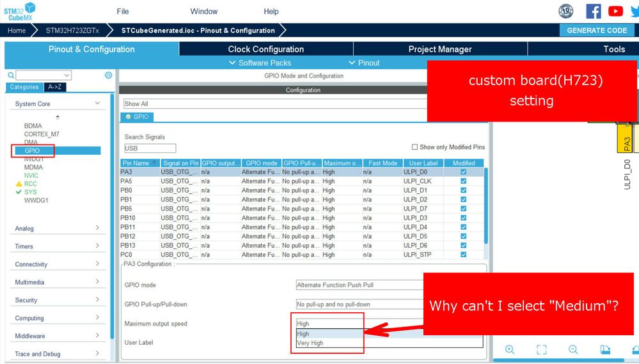Click the RCC warning icon
Viewport: 639px width, 364px height.
pos(19,184)
